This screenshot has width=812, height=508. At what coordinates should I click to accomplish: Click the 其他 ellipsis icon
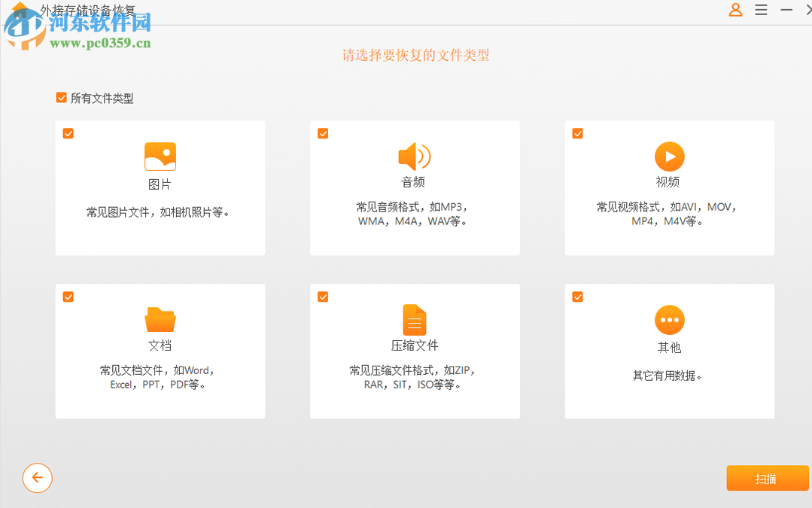click(669, 320)
